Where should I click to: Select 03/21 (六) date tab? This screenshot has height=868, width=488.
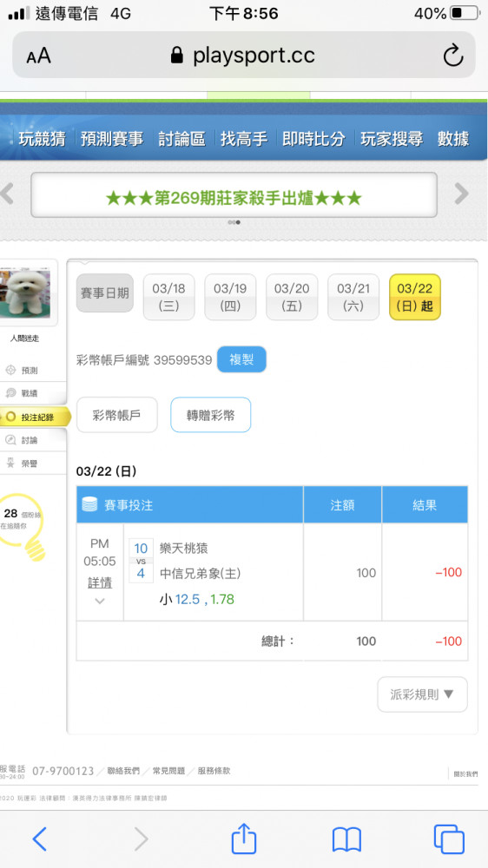(x=353, y=297)
